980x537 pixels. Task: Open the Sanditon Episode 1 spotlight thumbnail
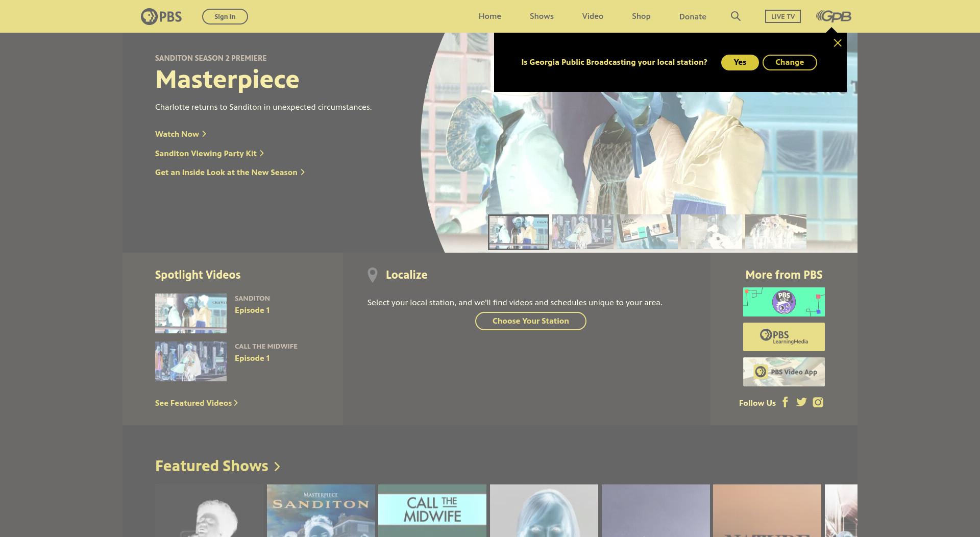click(191, 313)
